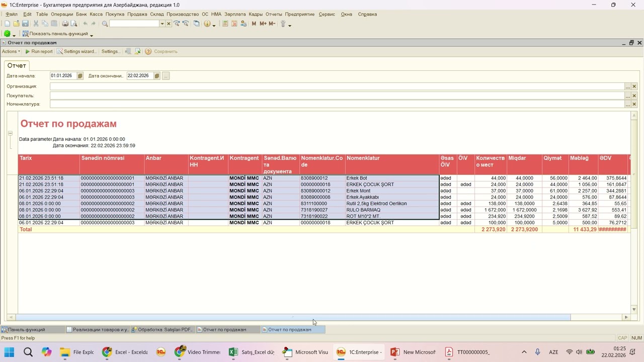Click the Cut scissors icon
This screenshot has height=362, width=644.
(36, 24)
